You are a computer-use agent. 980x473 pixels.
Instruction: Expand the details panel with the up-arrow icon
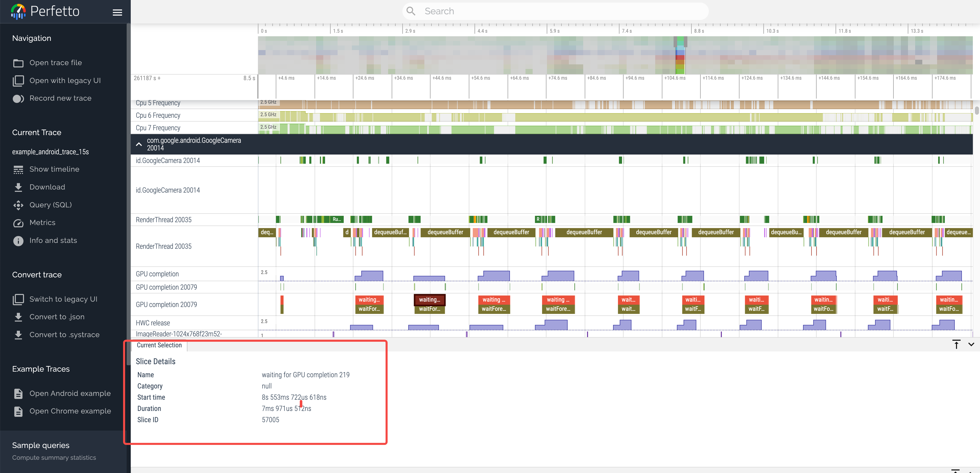point(957,344)
